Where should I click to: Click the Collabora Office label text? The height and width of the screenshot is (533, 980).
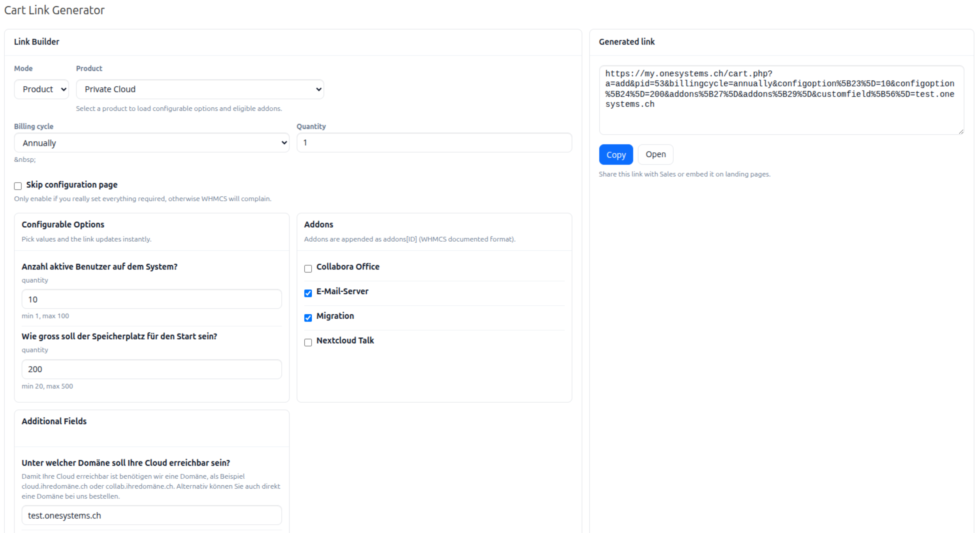point(348,267)
